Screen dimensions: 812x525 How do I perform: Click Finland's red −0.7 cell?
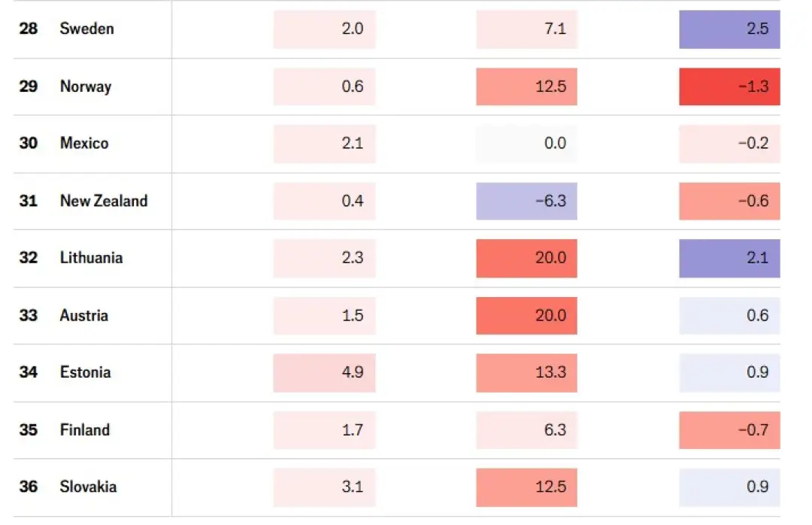tap(729, 430)
